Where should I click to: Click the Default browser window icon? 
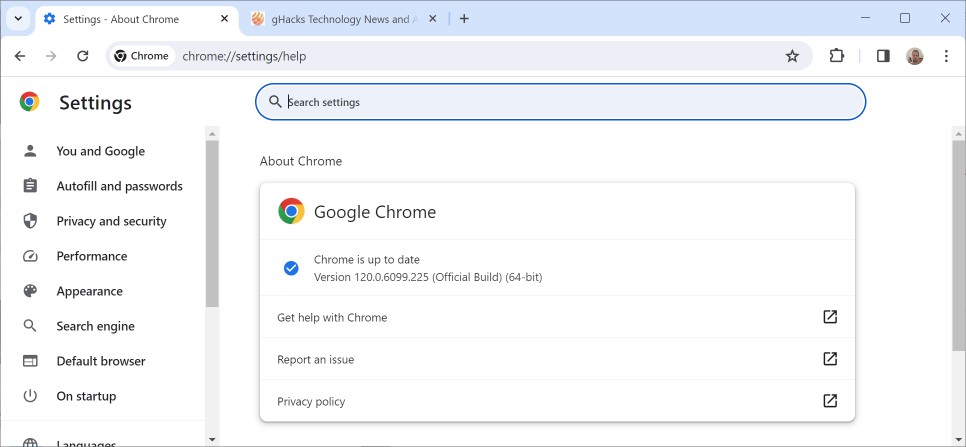click(30, 361)
